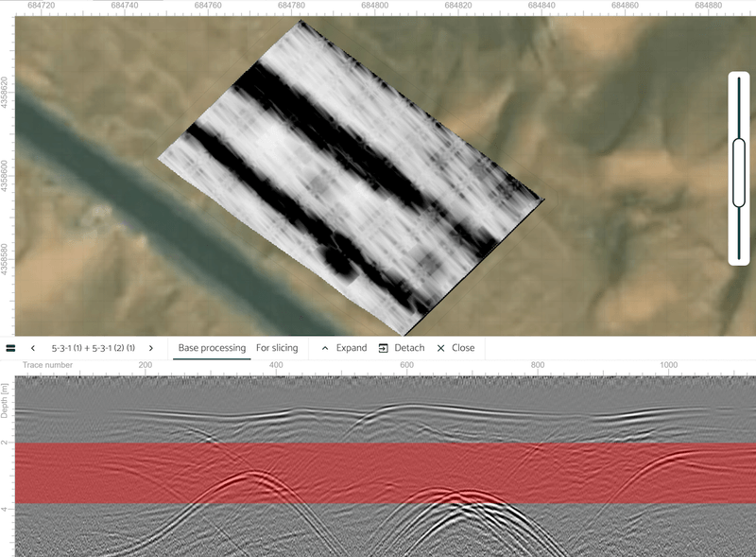Click trace number 600 on the radargram axis
756x557 pixels.
pyautogui.click(x=407, y=365)
